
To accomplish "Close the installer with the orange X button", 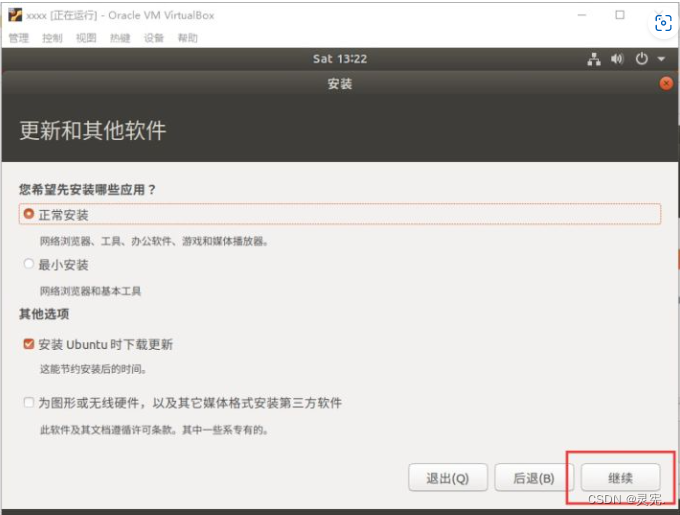I will click(x=666, y=83).
